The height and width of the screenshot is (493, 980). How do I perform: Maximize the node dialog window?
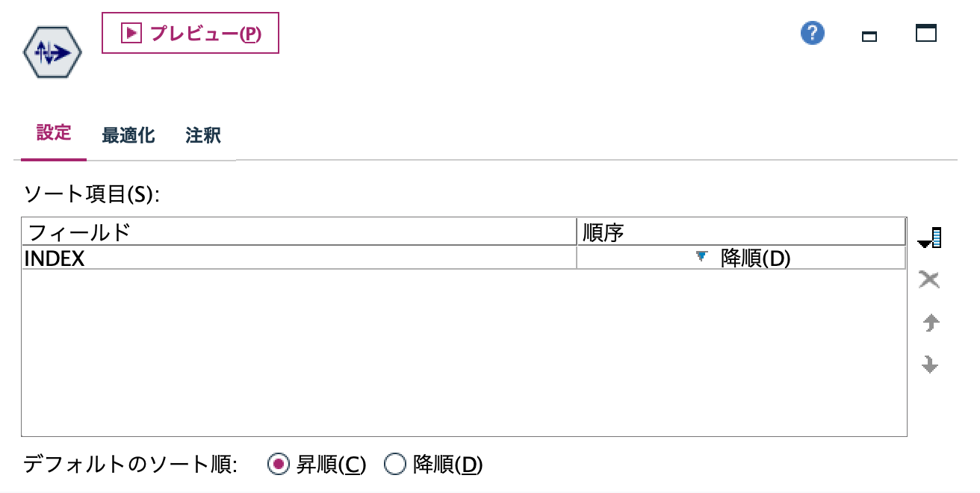(x=925, y=33)
